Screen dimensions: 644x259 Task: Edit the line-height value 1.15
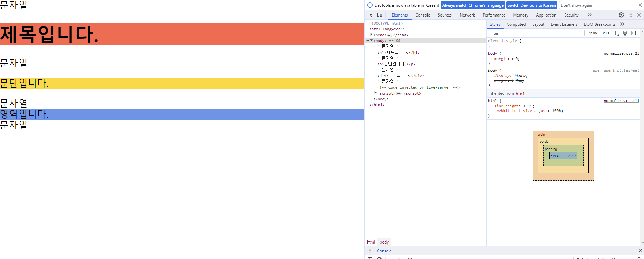point(528,106)
